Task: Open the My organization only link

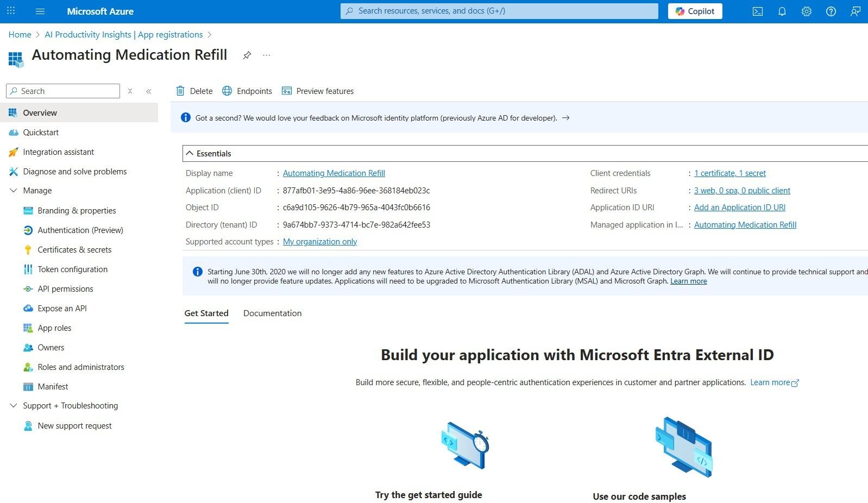Action: point(320,242)
